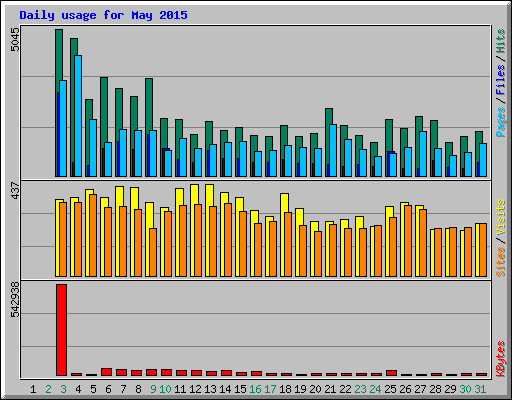This screenshot has height=400, width=512.
Task: Click day label 10 on the axis
Action: click(165, 389)
